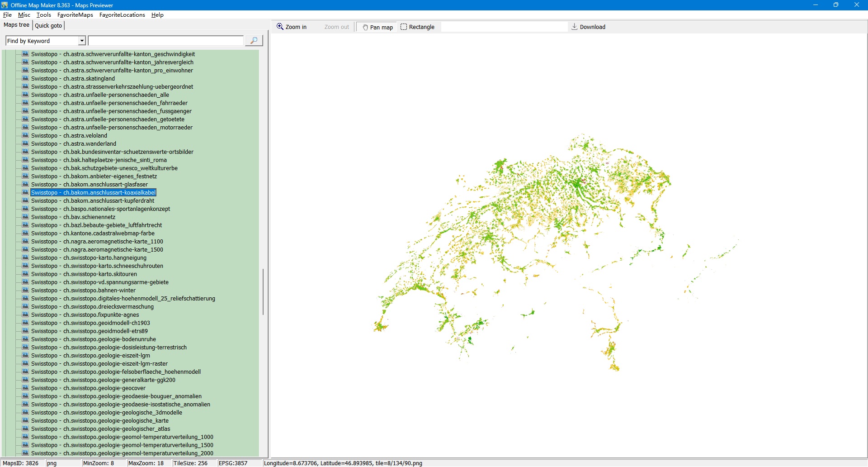This screenshot has width=868, height=467.
Task: Click the magnifier search button
Action: 254,41
